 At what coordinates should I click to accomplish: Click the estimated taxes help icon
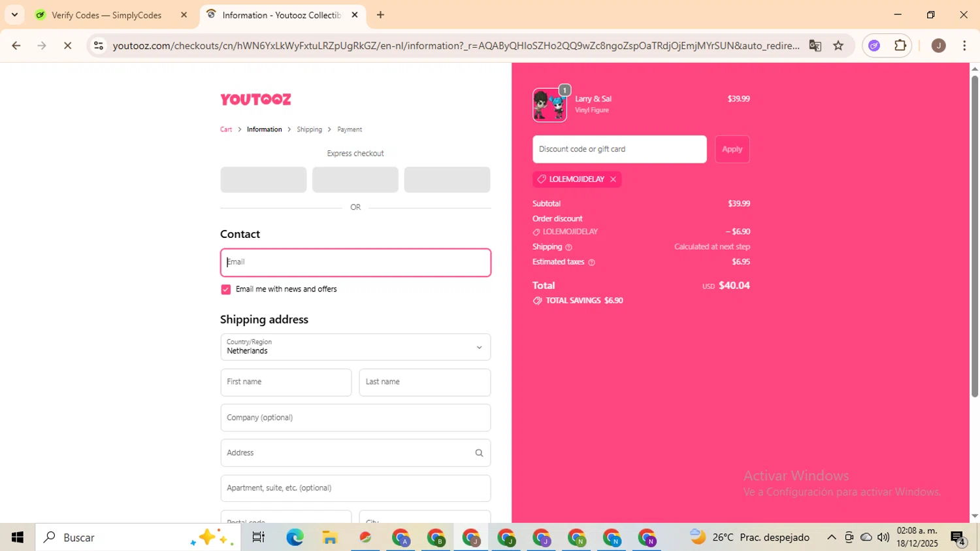(x=592, y=262)
